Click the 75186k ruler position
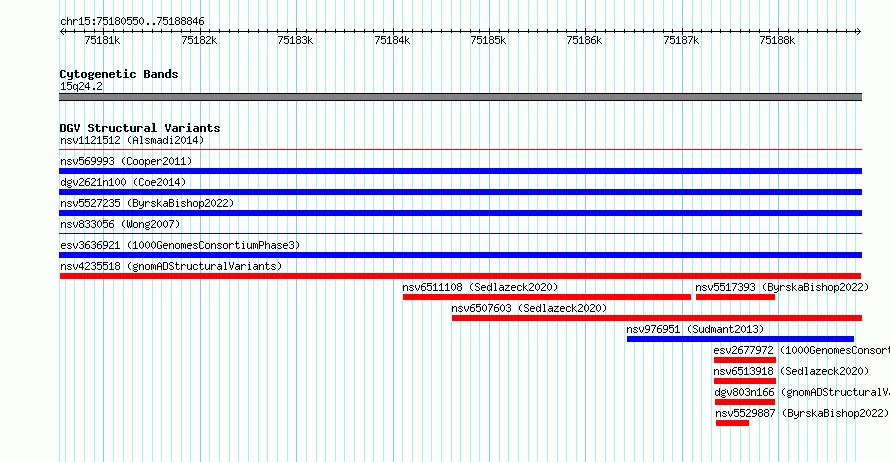890x462 pixels. click(585, 40)
